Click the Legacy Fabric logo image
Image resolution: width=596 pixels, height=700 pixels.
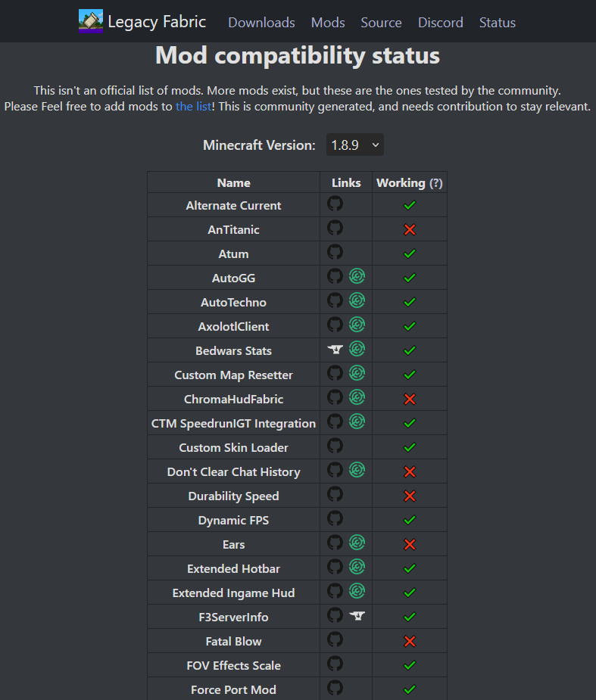coord(91,21)
